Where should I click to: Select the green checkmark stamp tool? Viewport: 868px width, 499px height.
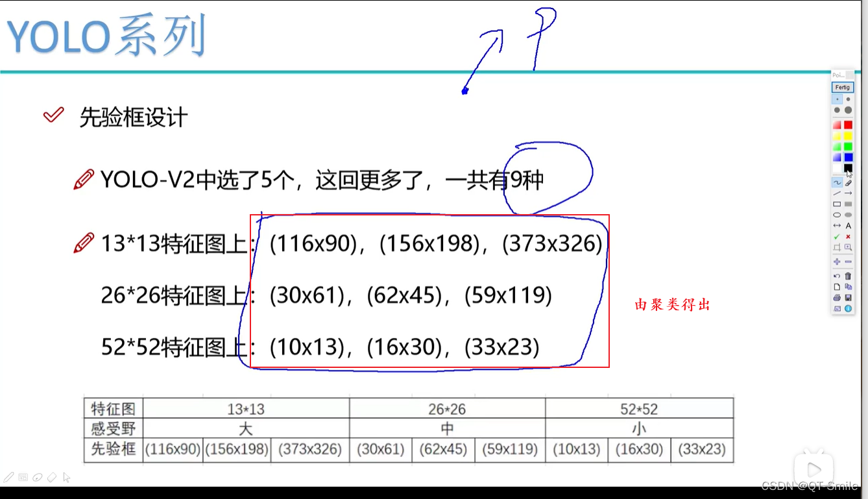click(x=837, y=237)
